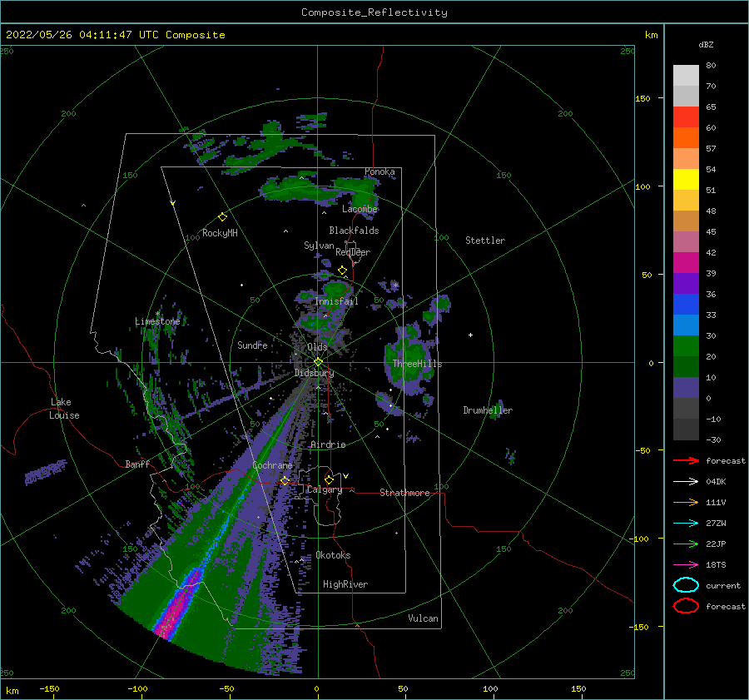The image size is (749, 700).
Task: Click the RockyMH label
Action: [x=220, y=233]
